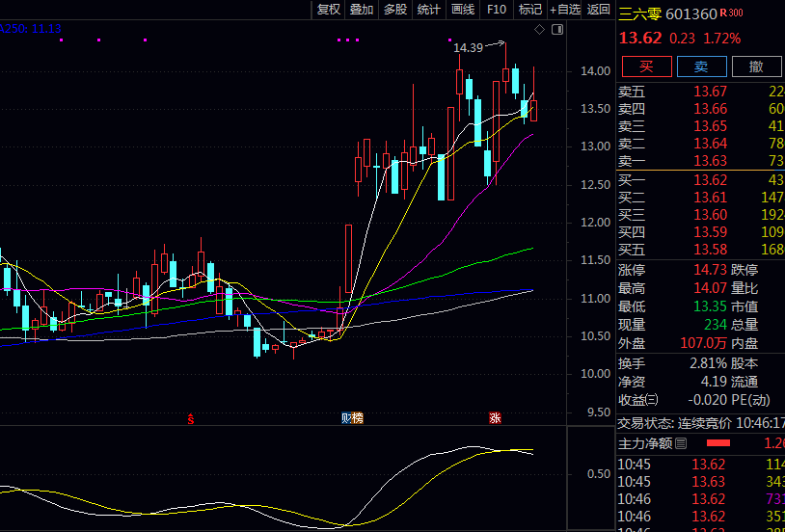Open the 复权 price adjustment menu
The width and height of the screenshot is (785, 532).
click(x=329, y=10)
